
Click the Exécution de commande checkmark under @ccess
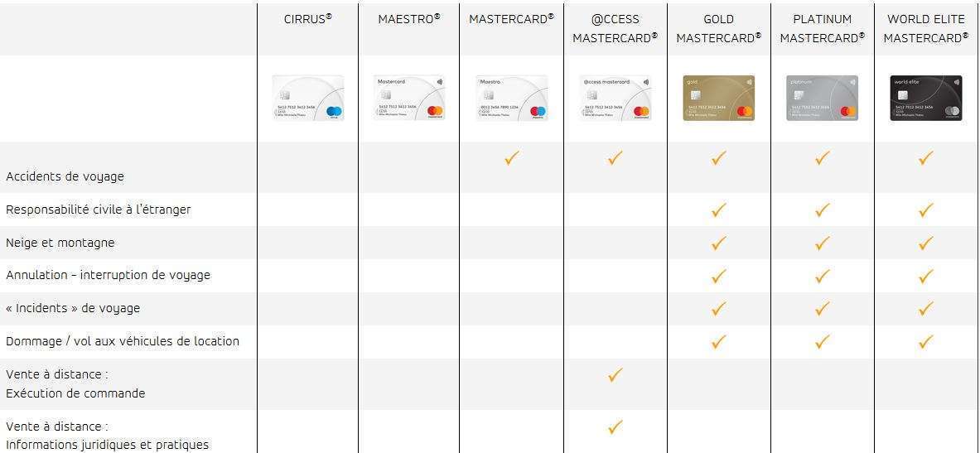click(615, 375)
